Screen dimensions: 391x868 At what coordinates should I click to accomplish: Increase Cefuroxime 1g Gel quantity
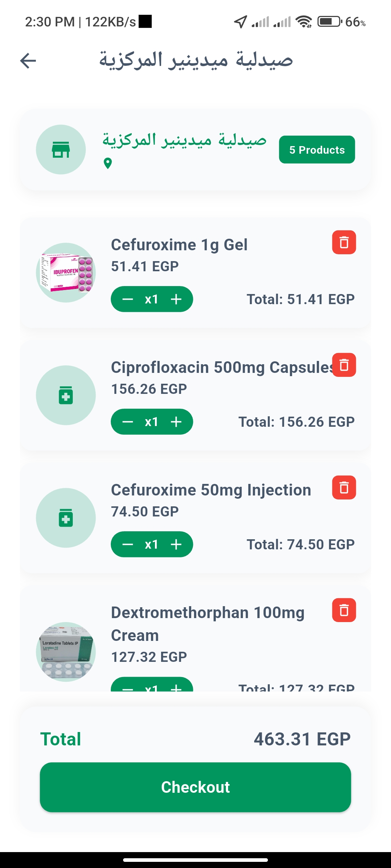[x=176, y=299]
